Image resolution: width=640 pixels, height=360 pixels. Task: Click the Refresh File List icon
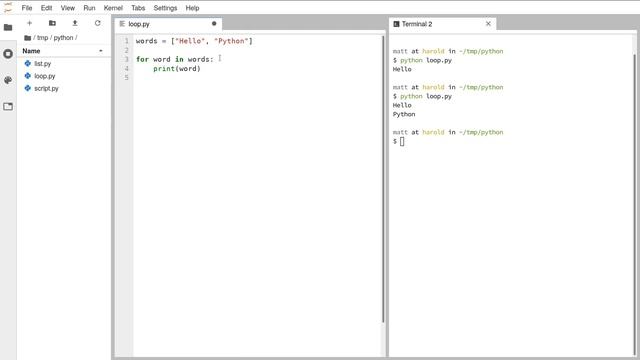(x=98, y=23)
